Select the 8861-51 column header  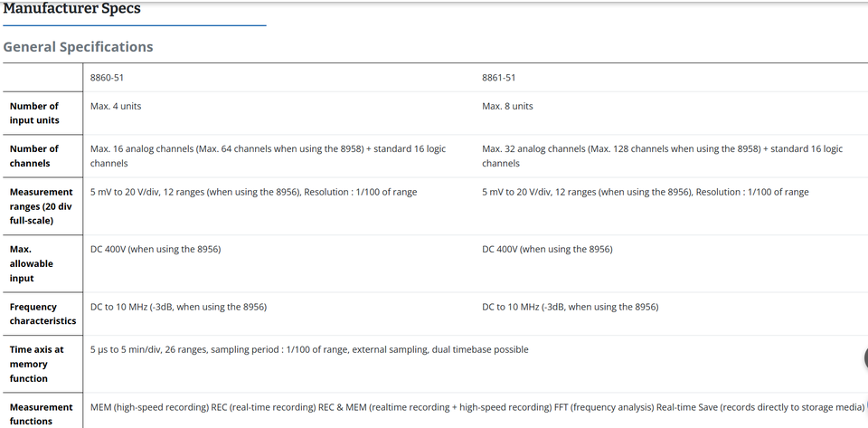pos(499,78)
